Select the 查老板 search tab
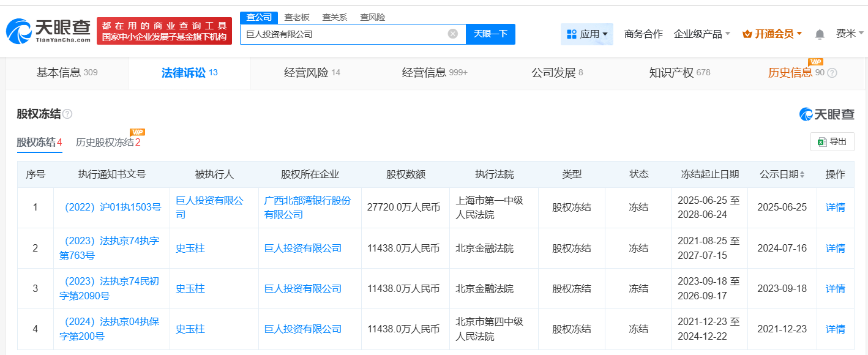Viewport: 868px width, 355px height. (x=297, y=17)
